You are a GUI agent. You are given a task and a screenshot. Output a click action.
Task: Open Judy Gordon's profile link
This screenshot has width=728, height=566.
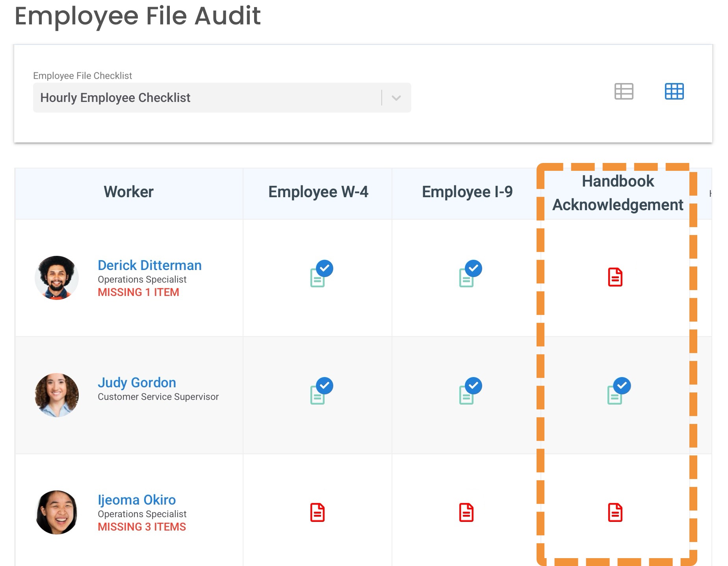pyautogui.click(x=137, y=383)
